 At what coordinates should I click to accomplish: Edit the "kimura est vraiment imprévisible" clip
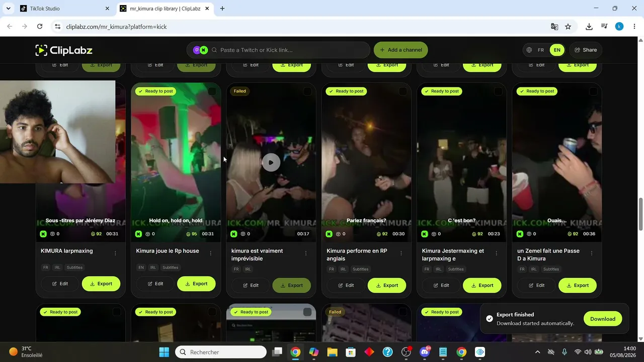tap(250, 285)
